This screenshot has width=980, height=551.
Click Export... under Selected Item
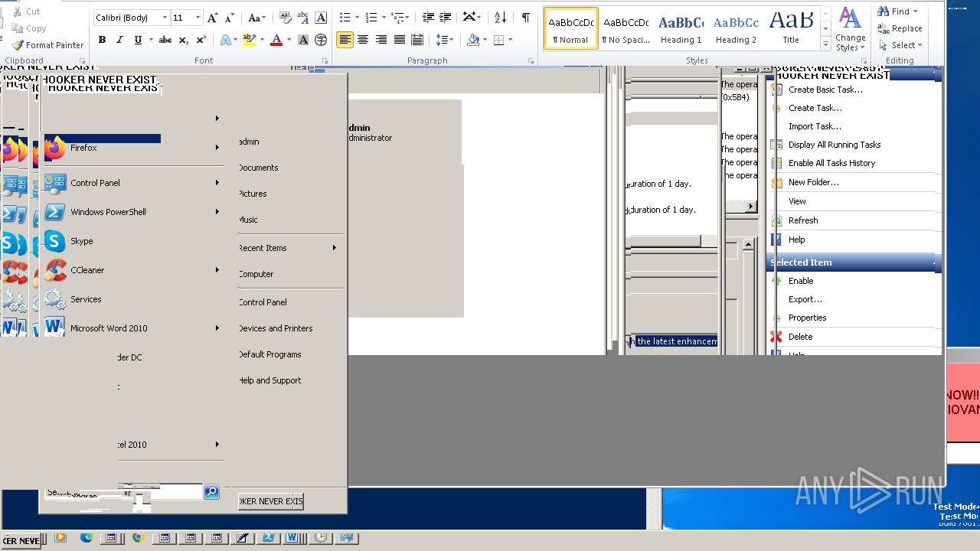(x=805, y=299)
